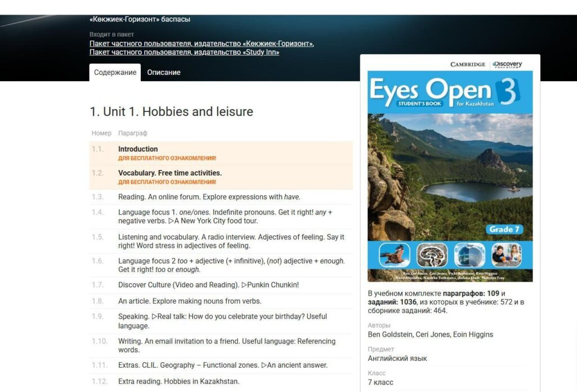Click the Eyes Open 3 book cover
The width and height of the screenshot is (577, 392).
coord(450,169)
